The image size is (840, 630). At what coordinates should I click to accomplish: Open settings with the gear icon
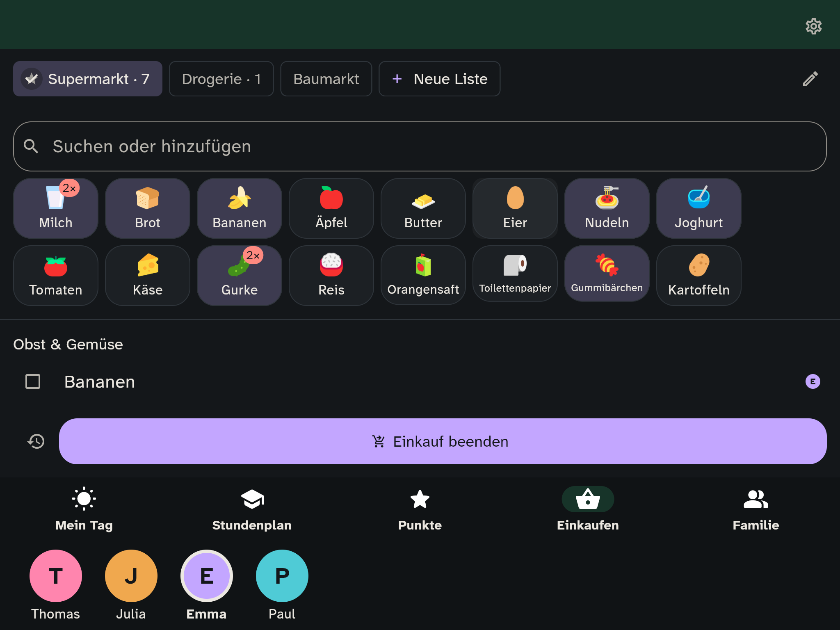(813, 26)
